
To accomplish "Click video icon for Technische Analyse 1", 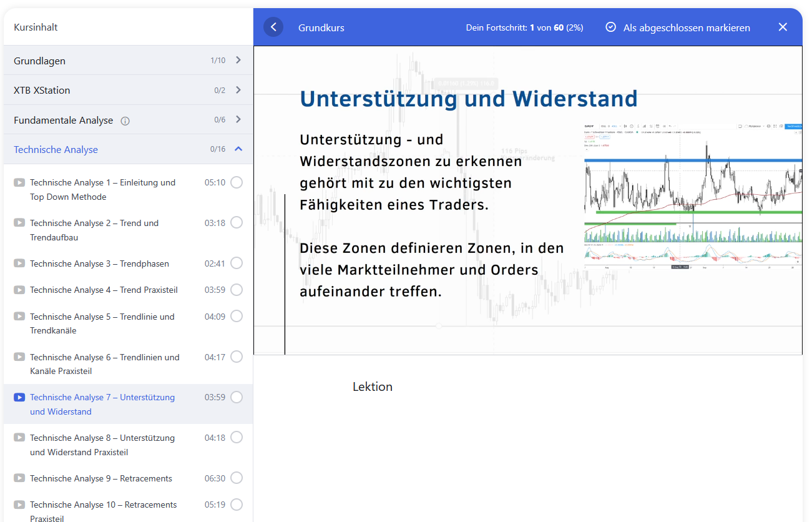I will pos(20,183).
